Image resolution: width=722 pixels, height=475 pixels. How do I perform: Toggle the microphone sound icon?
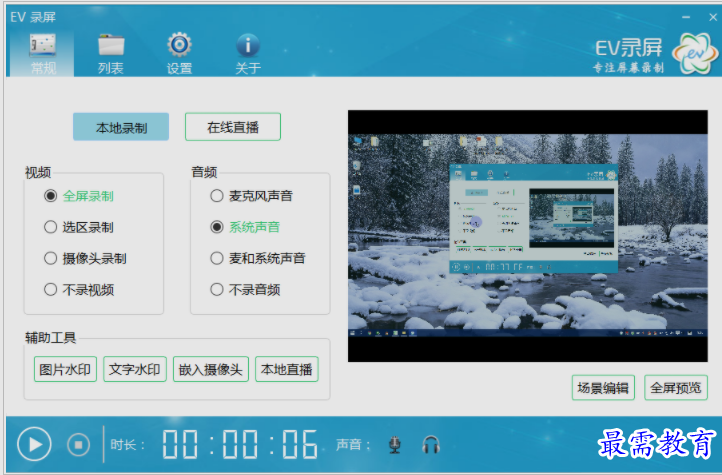click(x=395, y=445)
